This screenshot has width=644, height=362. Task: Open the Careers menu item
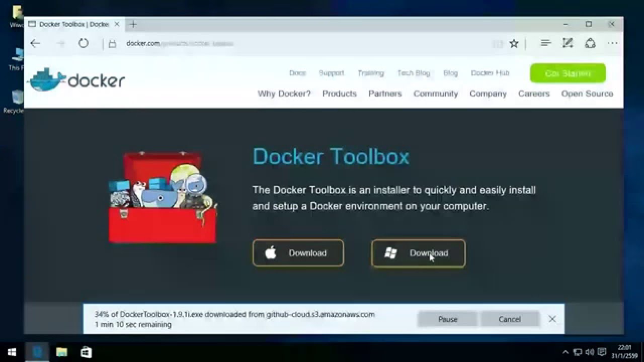click(x=534, y=94)
